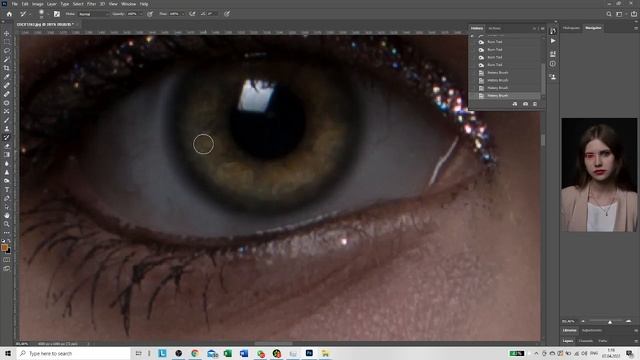Select the Blur tool drop icon

point(7,164)
